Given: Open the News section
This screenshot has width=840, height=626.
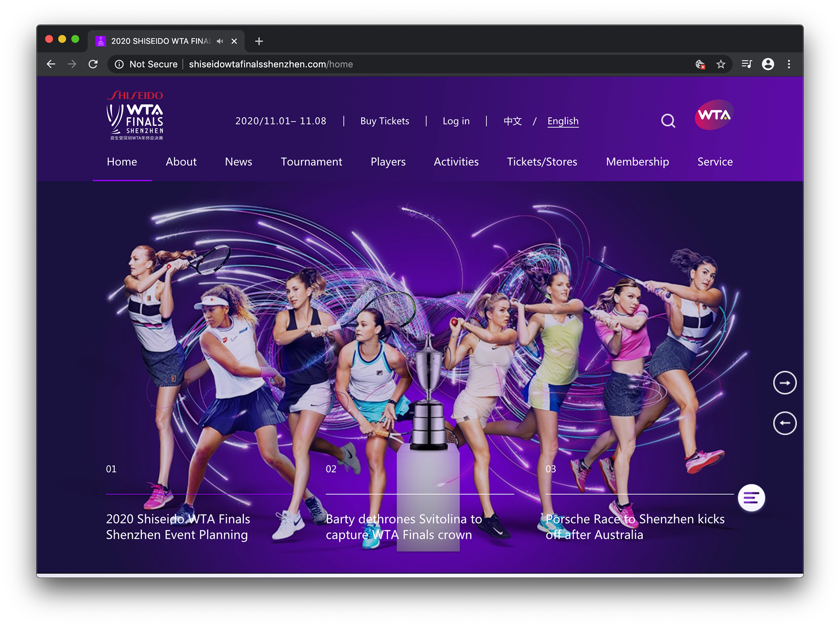Looking at the screenshot, I should (x=238, y=162).
